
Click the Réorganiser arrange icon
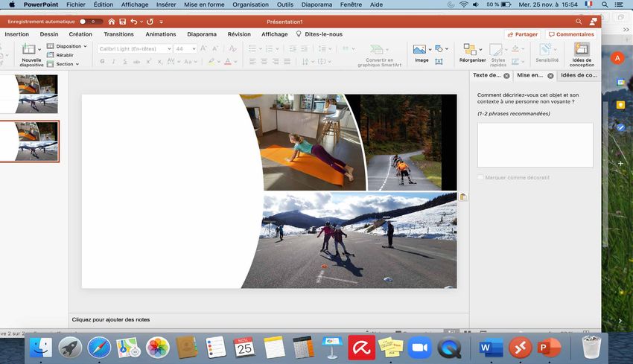471,50
